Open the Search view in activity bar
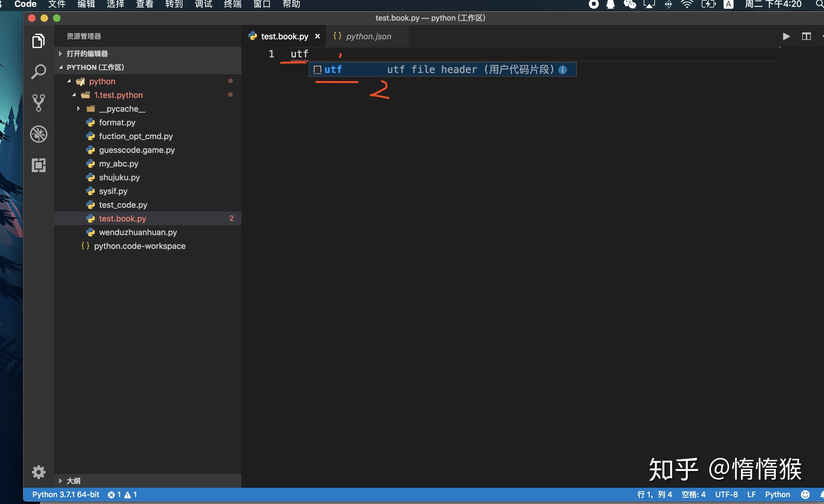This screenshot has height=504, width=824. click(38, 71)
